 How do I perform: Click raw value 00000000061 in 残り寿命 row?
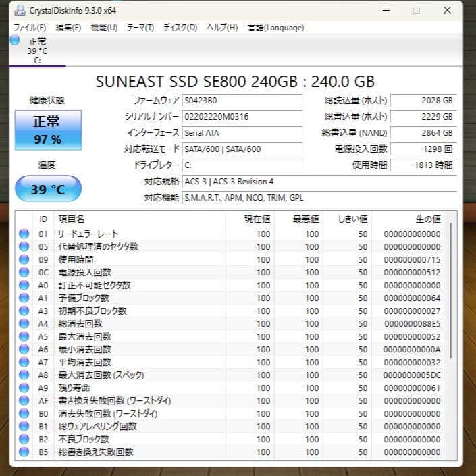pos(412,388)
